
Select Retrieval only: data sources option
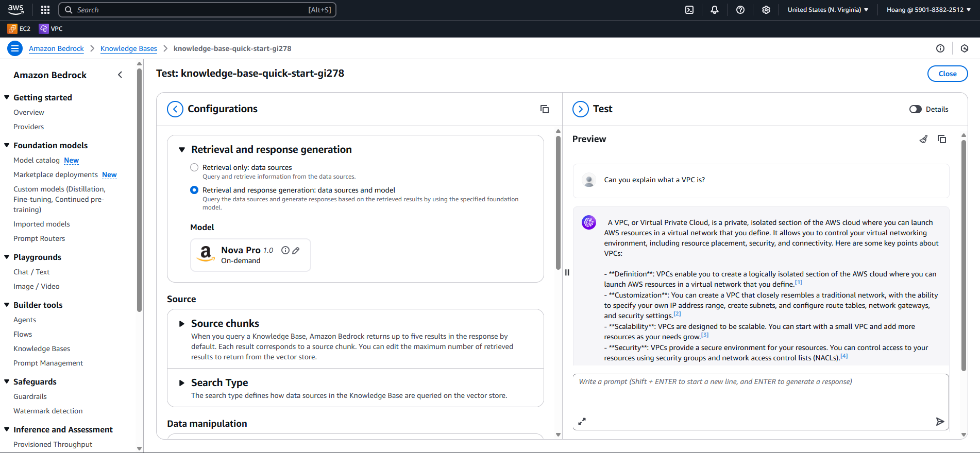(x=194, y=167)
